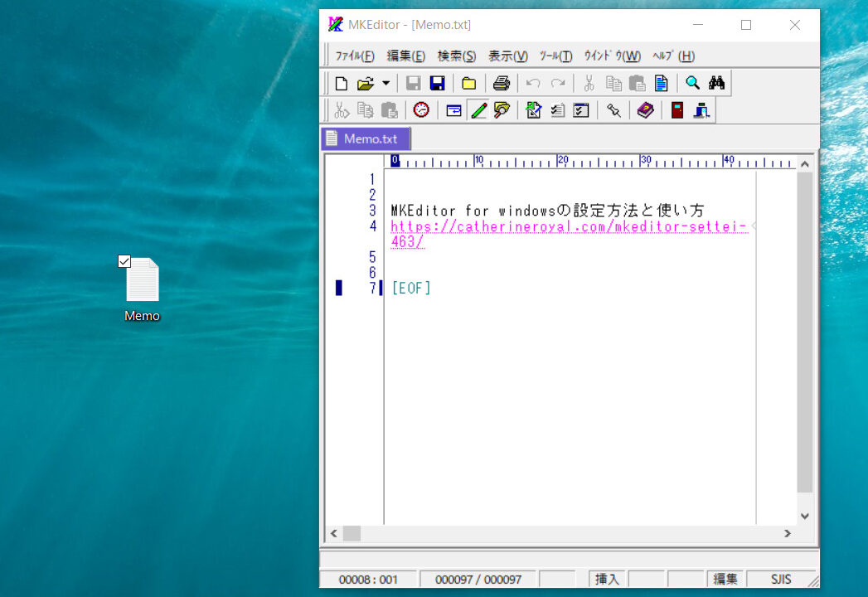
Task: Click the vertical scrollbar thumb
Action: point(805,332)
